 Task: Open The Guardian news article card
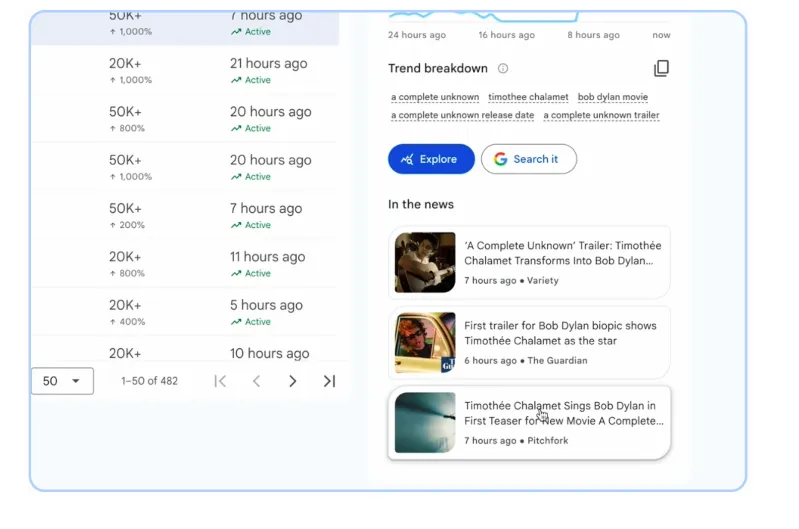click(529, 342)
